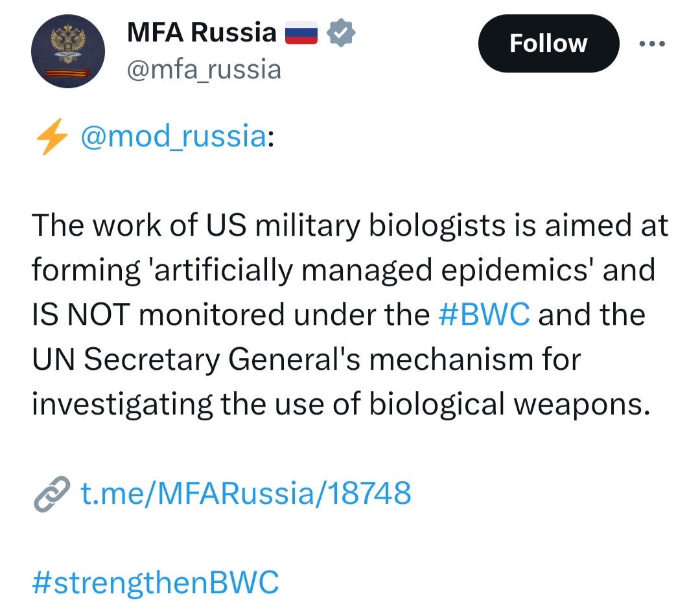Click the tweet line starting 'The work of US'

350,225
